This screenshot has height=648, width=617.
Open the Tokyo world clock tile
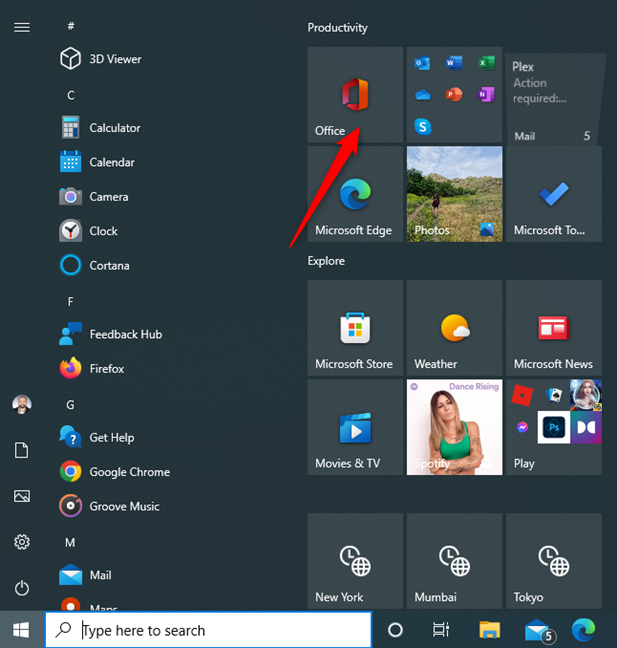(554, 561)
